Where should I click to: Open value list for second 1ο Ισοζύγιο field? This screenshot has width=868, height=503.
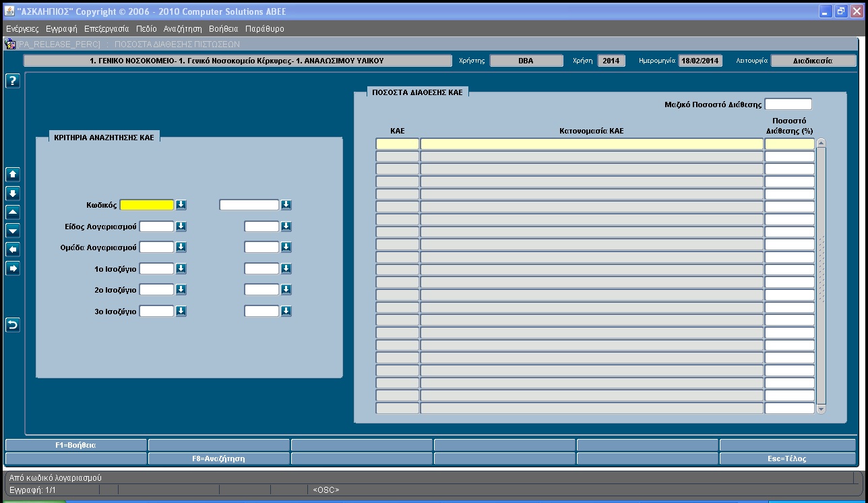click(286, 269)
